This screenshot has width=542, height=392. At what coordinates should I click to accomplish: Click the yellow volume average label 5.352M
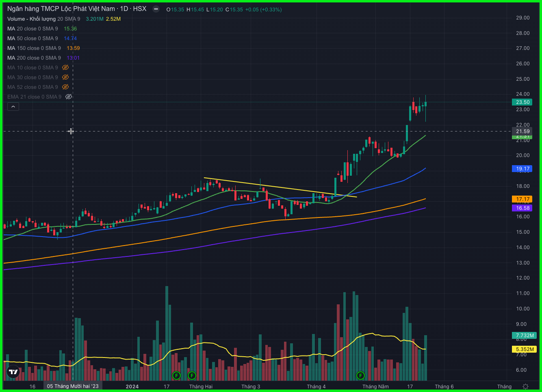coord(525,349)
